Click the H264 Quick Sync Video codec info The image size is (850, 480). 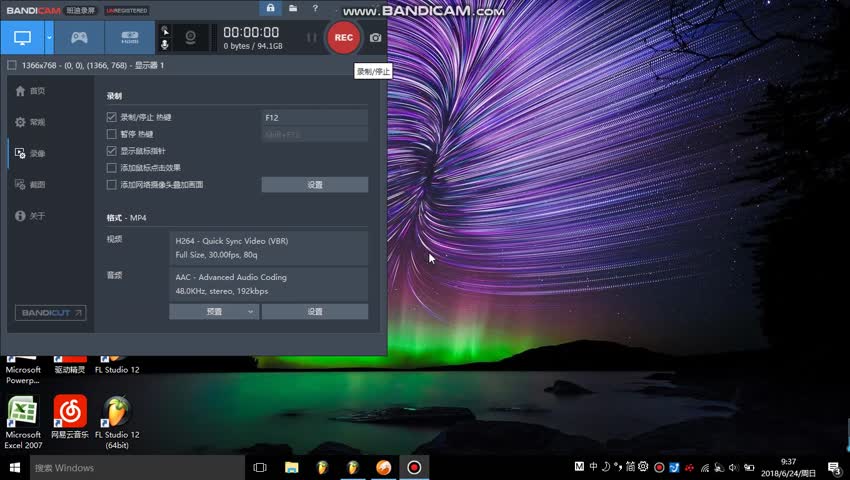point(268,248)
